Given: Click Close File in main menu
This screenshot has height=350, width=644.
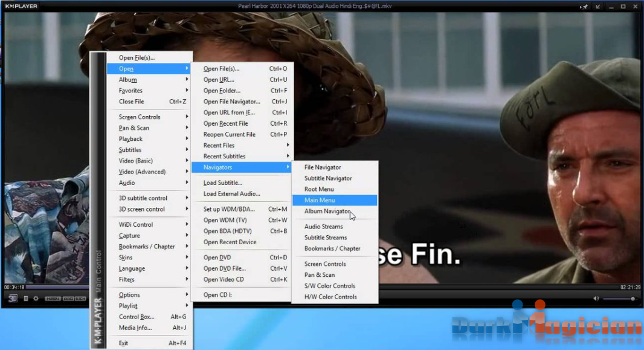Looking at the screenshot, I should [x=149, y=102].
